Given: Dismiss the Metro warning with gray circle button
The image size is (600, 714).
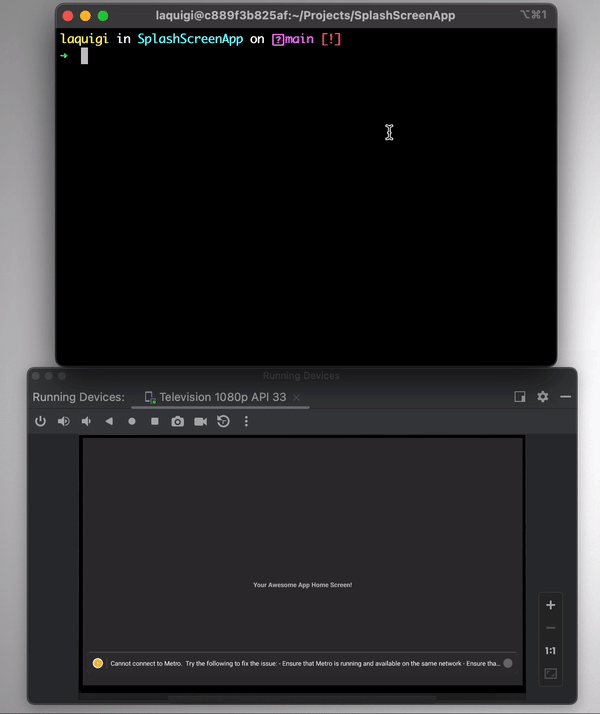Looking at the screenshot, I should 508,663.
